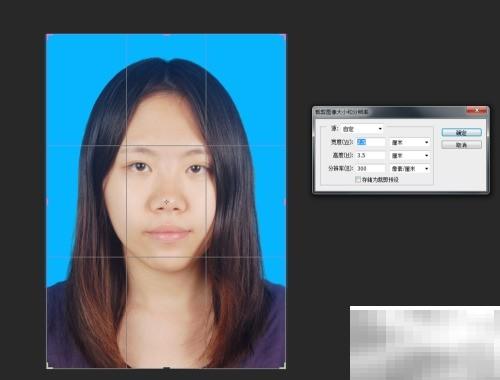Click the top-left crop corner handle
This screenshot has height=380, width=500.
tap(48, 35)
